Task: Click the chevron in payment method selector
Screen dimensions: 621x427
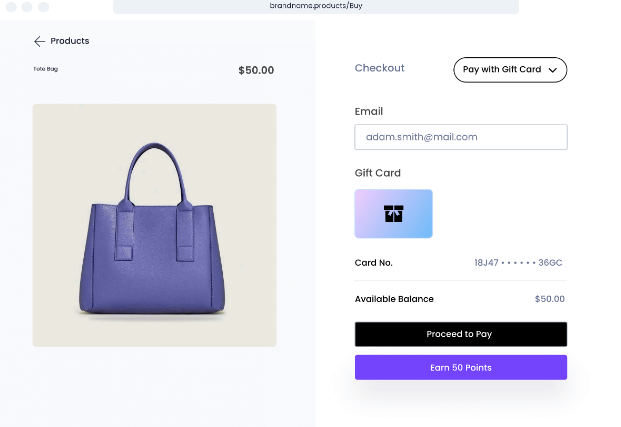Action: click(x=553, y=70)
